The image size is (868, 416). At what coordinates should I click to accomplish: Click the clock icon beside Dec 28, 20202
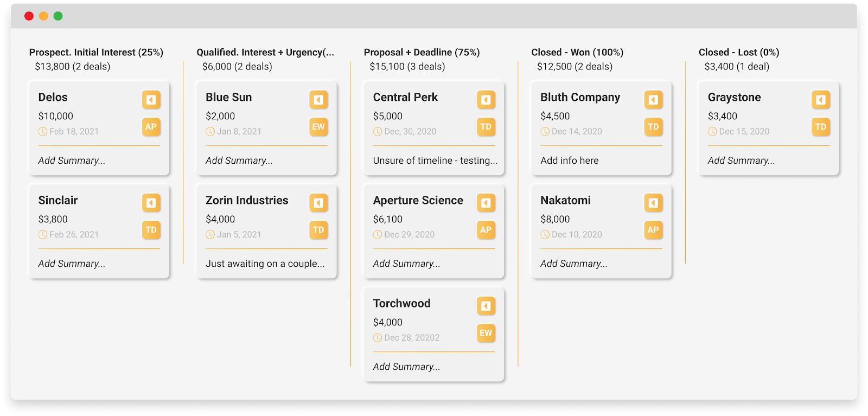378,337
